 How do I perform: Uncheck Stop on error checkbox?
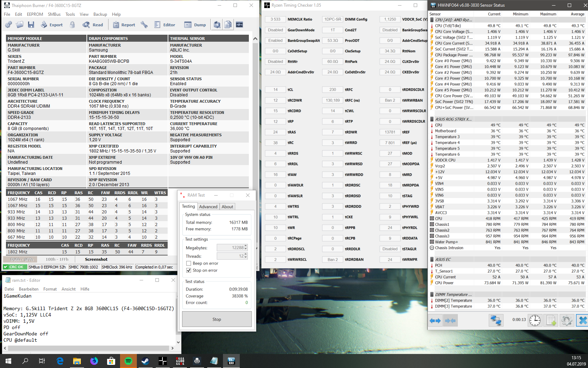click(189, 271)
